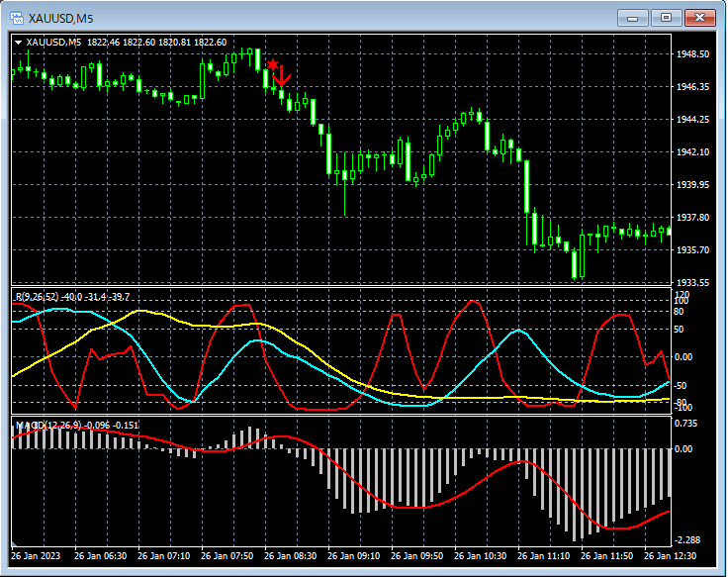Click the red star signal marker

[x=272, y=64]
